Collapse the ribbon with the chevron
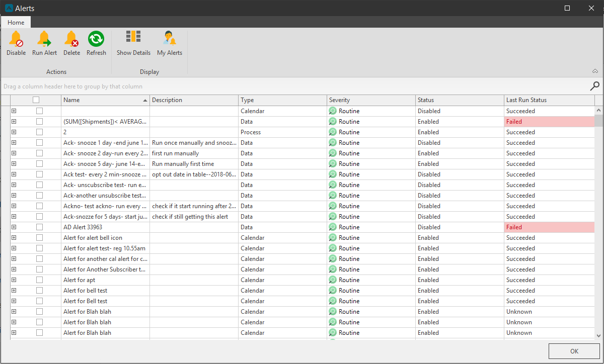The width and height of the screenshot is (604, 364). pyautogui.click(x=594, y=71)
